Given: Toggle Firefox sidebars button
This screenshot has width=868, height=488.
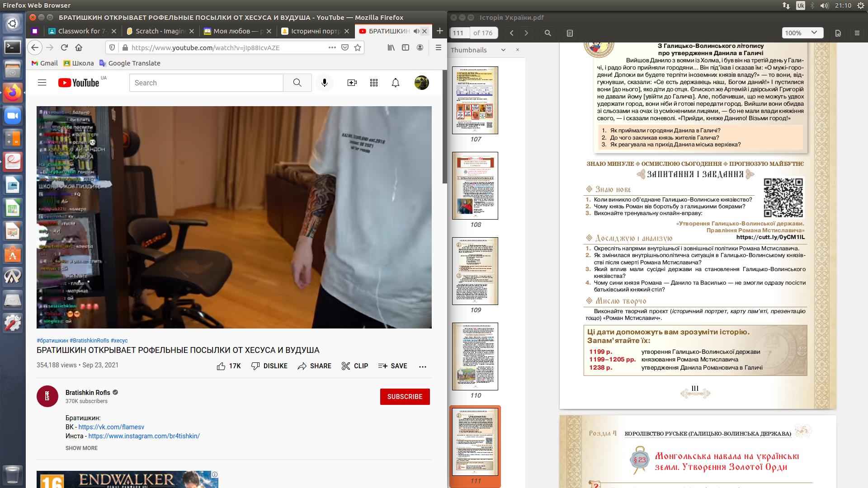Looking at the screenshot, I should point(406,47).
